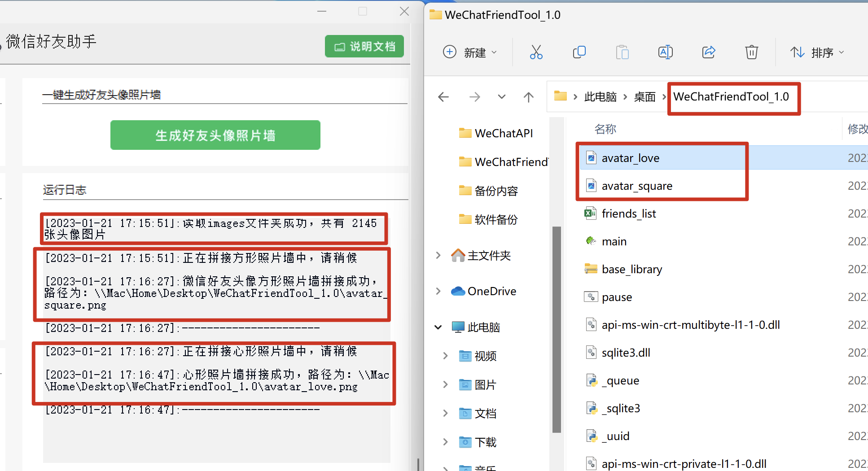868x471 pixels.
Task: Minimize the 微信好友助手 window
Action: click(322, 11)
